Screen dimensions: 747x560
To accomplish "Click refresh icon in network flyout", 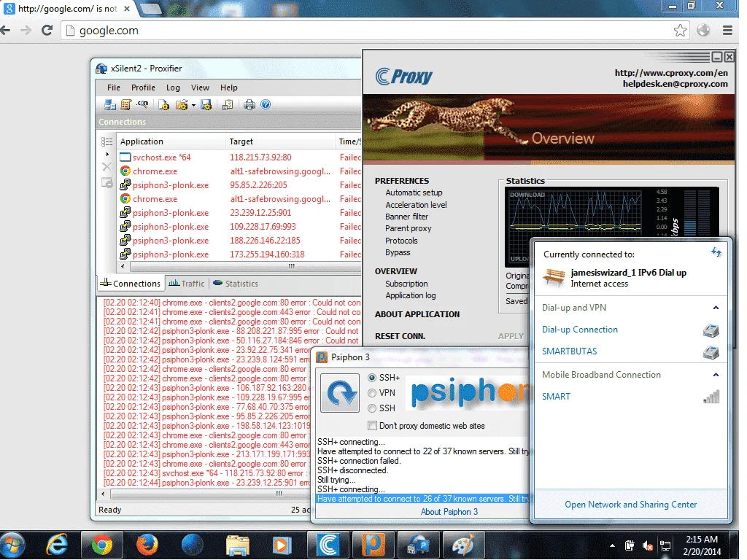I will pyautogui.click(x=716, y=252).
